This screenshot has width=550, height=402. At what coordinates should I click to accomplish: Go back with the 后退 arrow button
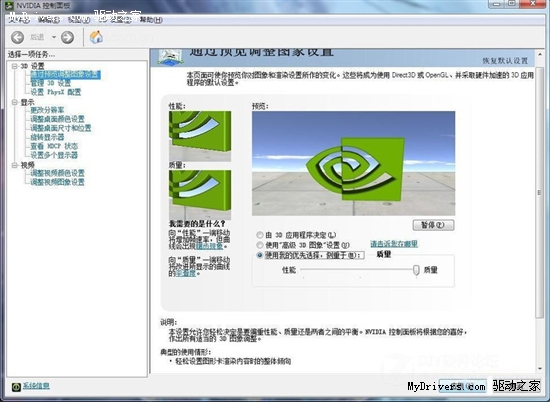tap(17, 37)
